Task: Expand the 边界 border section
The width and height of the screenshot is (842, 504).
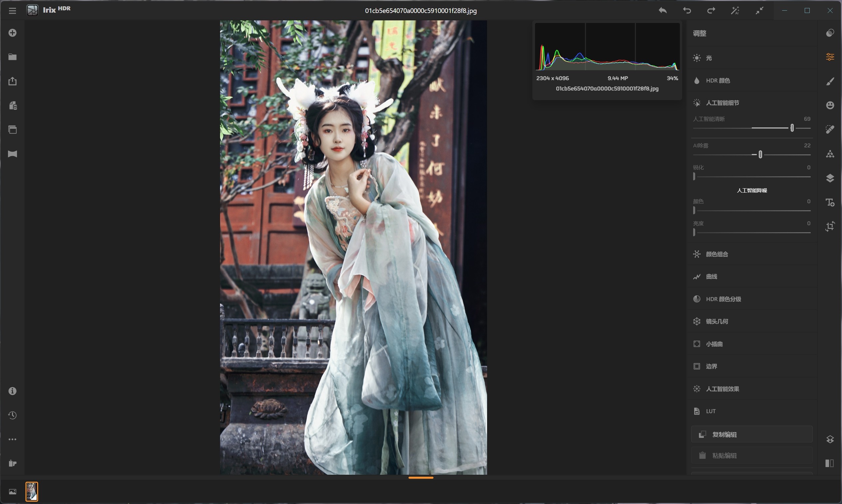Action: click(752, 366)
